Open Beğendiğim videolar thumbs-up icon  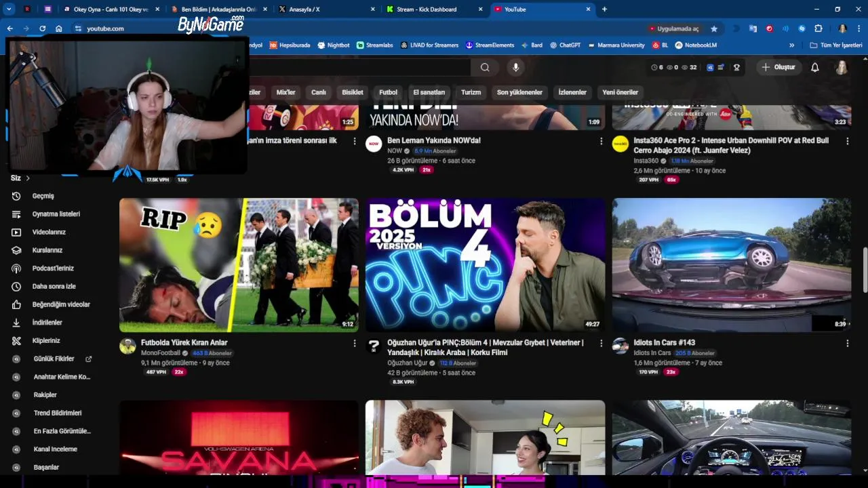click(x=16, y=304)
